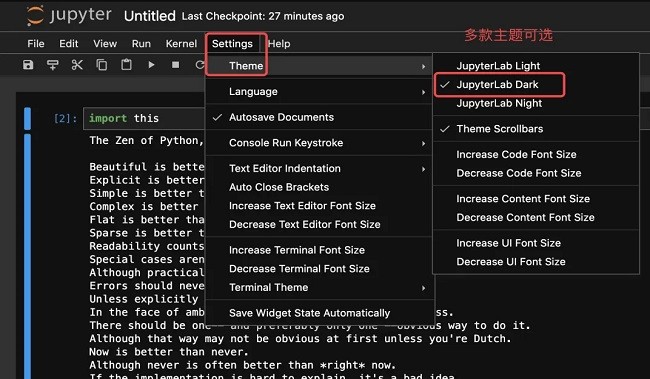650x379 pixels.
Task: Open the Edit menu
Action: click(x=68, y=44)
